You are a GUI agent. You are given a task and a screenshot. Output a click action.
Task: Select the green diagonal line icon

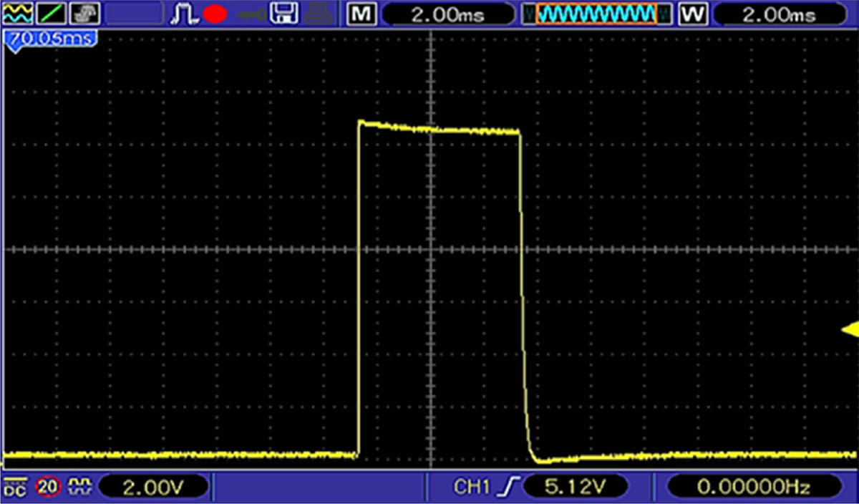tap(52, 13)
